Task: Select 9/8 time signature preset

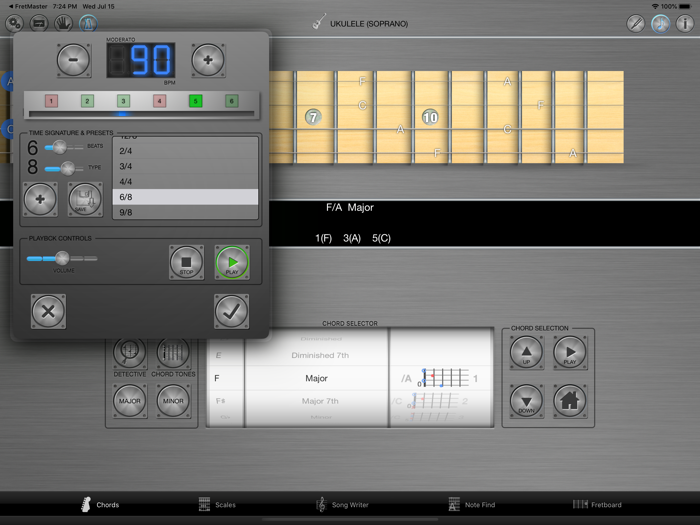Action: click(x=185, y=212)
